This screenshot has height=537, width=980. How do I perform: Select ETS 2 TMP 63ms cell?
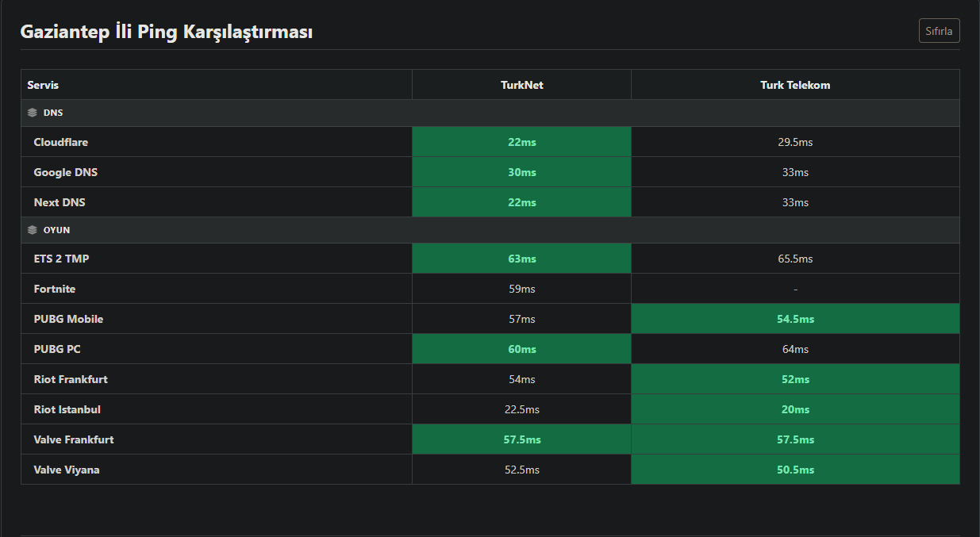pos(522,259)
